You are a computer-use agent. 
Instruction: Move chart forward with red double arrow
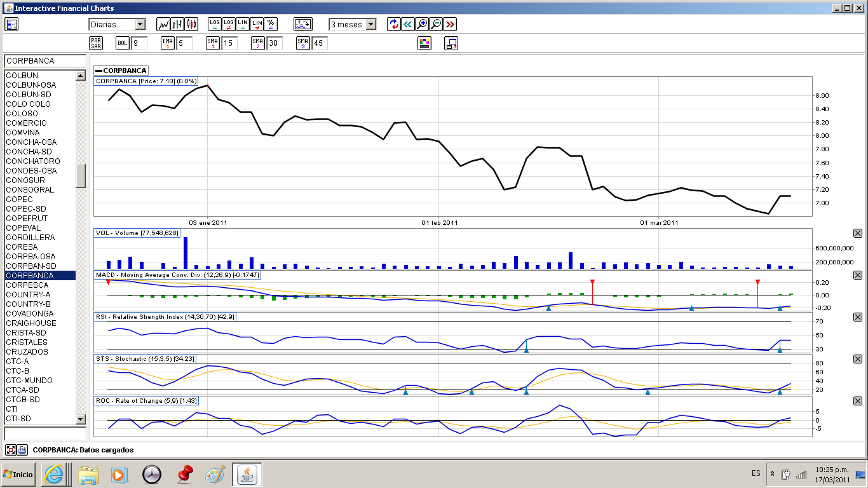click(x=450, y=24)
